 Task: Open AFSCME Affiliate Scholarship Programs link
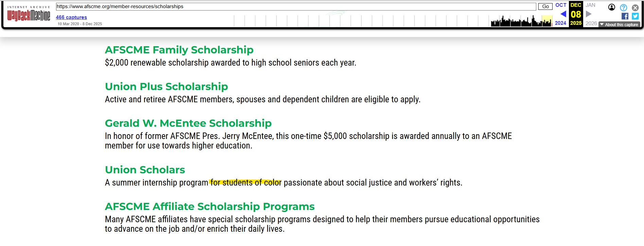[x=210, y=207]
